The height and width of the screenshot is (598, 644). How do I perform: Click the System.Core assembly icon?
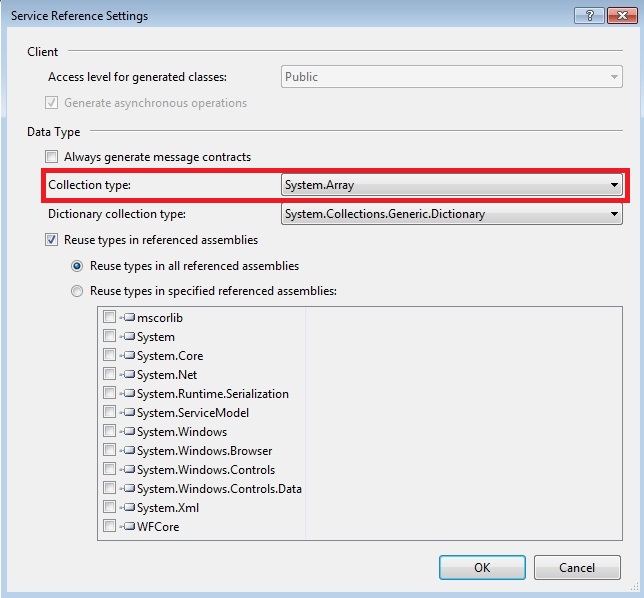coord(127,356)
